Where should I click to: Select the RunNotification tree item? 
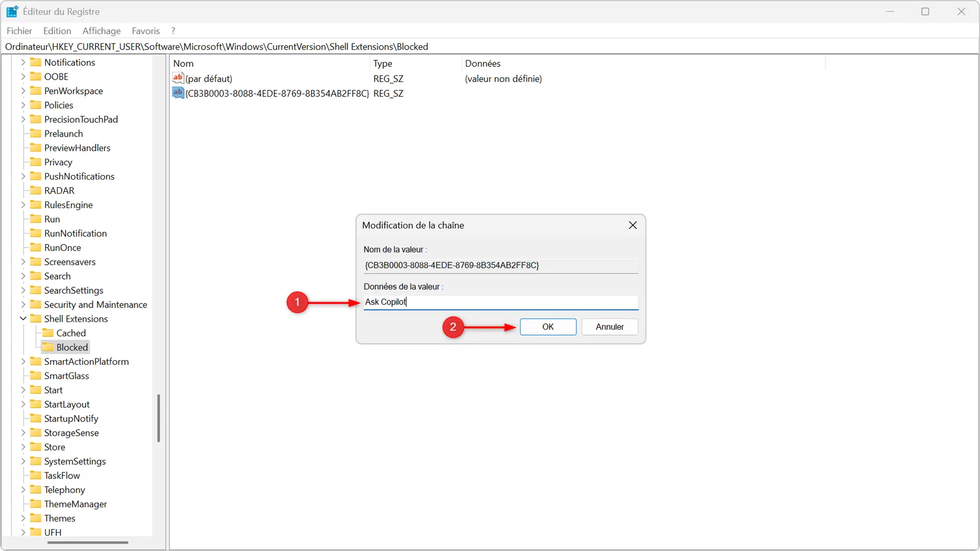76,233
